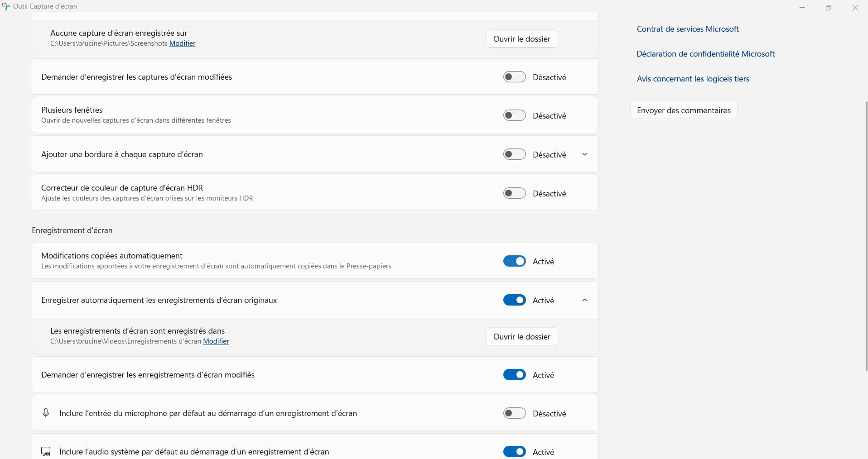Image resolution: width=868 pixels, height=459 pixels.
Task: Open Déclaration de confidentialité Microsoft link
Action: [705, 54]
